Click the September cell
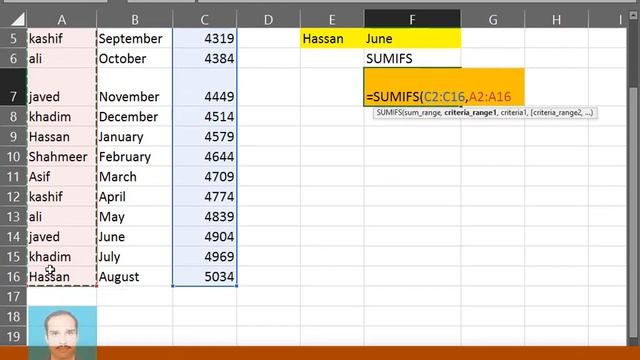640x360 pixels. 135,38
